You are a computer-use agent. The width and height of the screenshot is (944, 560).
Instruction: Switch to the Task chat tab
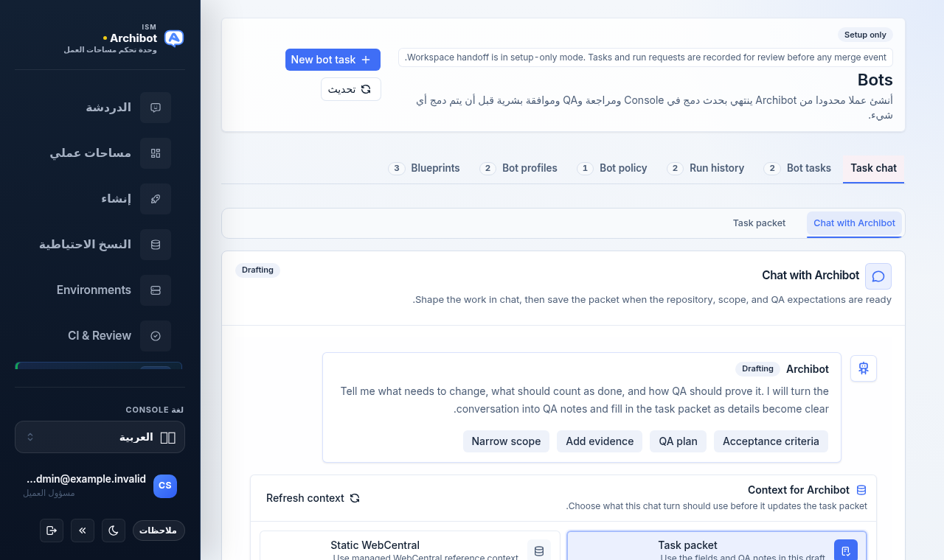(x=874, y=168)
